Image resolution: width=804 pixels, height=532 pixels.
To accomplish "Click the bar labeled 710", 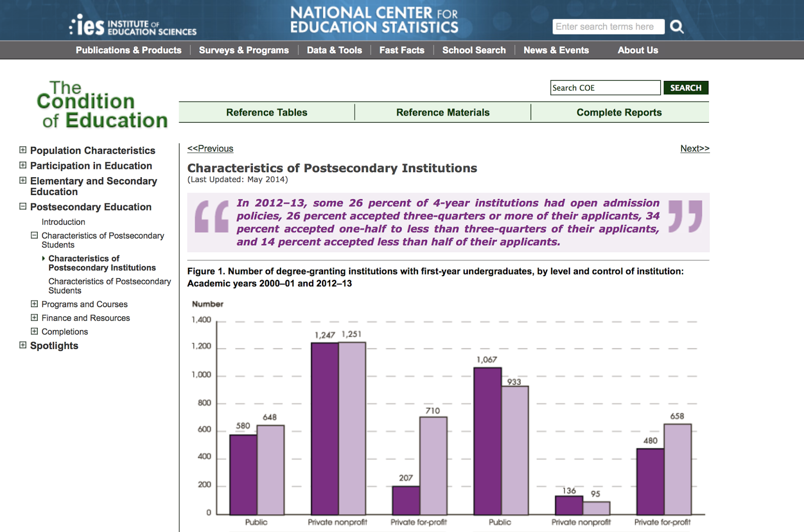I will (433, 466).
